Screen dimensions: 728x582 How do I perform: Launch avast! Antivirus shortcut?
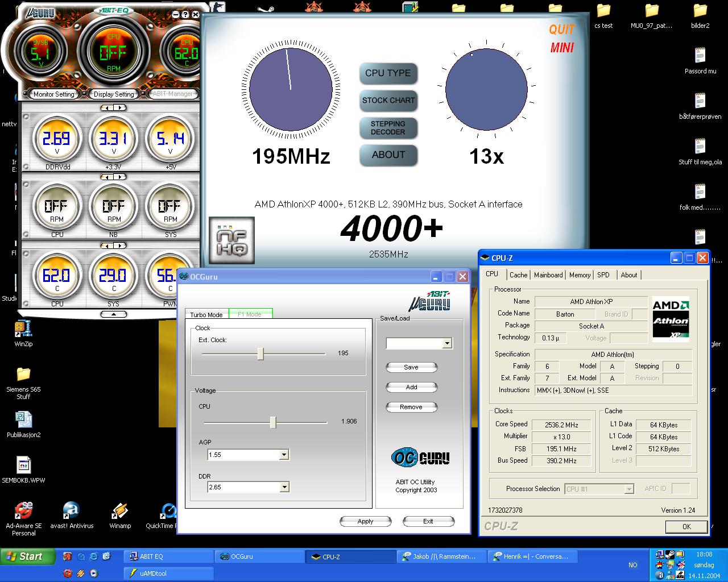[x=71, y=515]
